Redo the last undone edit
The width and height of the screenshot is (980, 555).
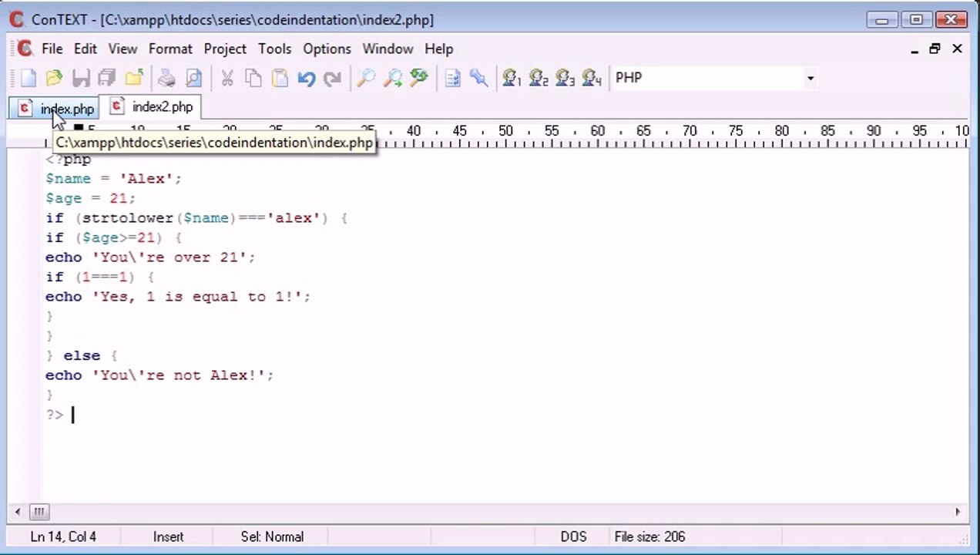pos(332,78)
